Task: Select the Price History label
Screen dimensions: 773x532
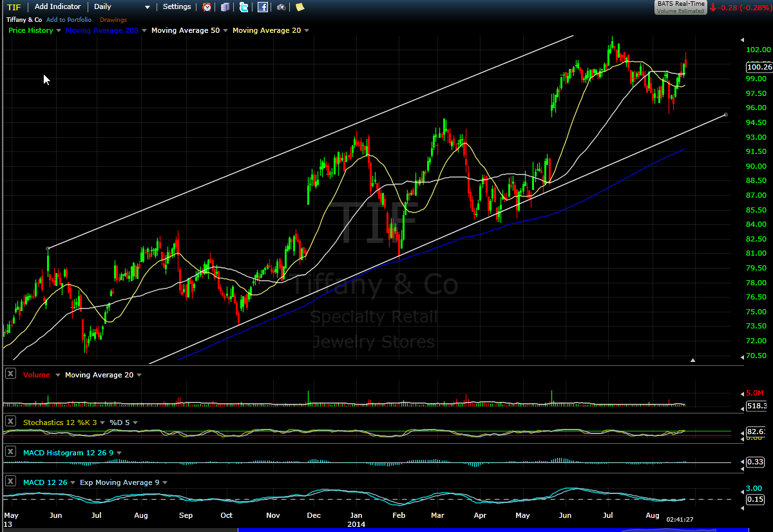Action: click(x=31, y=30)
